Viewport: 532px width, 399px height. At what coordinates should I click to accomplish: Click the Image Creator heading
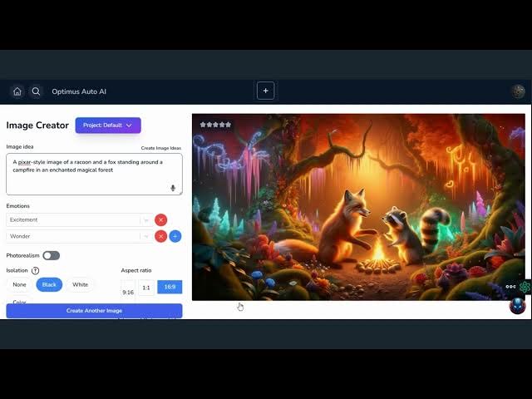[x=37, y=126]
